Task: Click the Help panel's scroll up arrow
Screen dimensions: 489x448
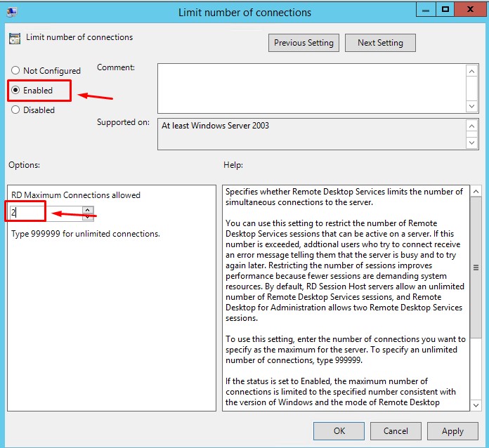Action: [476, 192]
